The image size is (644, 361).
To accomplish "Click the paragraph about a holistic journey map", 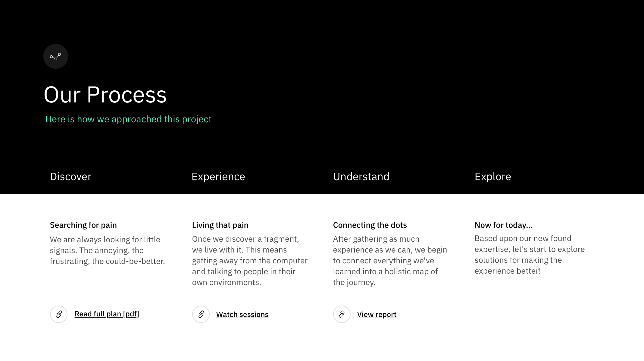I will coord(390,261).
